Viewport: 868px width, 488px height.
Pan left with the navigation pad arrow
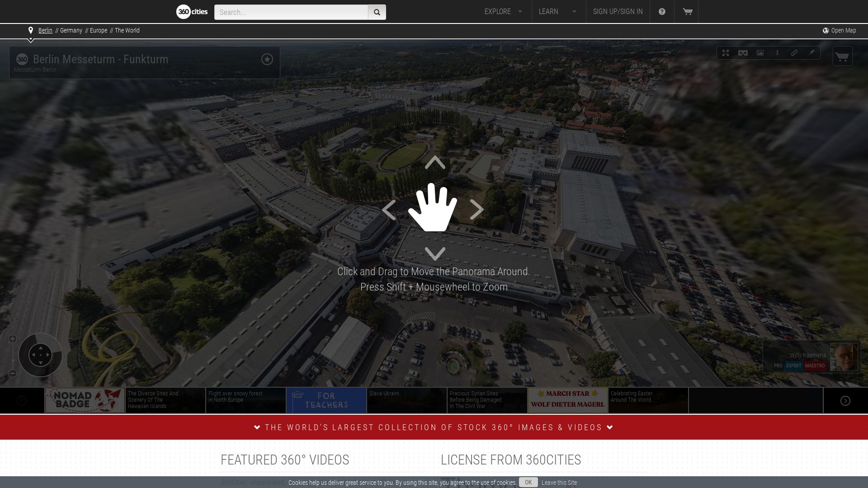(x=33, y=355)
